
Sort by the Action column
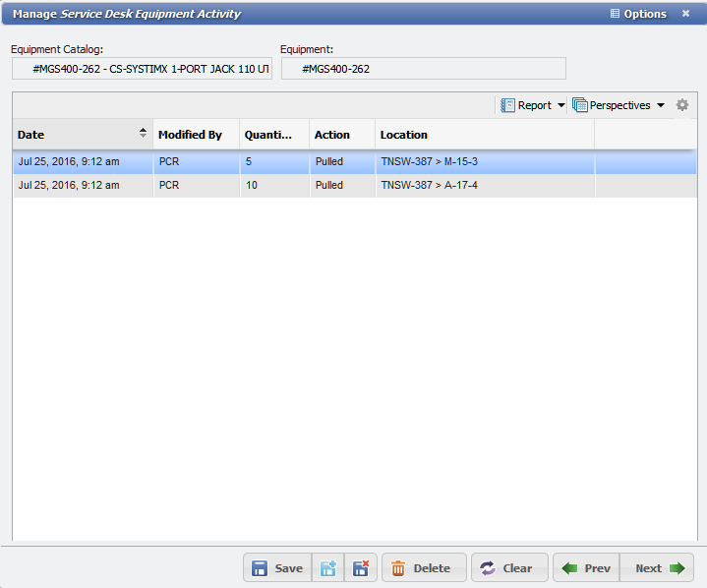[x=340, y=135]
